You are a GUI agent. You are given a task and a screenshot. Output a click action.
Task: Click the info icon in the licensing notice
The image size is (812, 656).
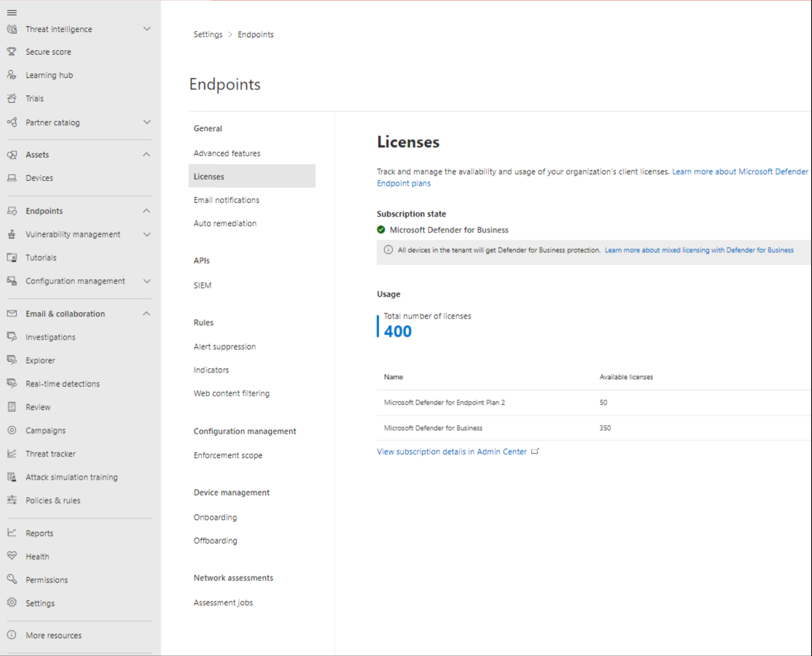click(x=388, y=250)
